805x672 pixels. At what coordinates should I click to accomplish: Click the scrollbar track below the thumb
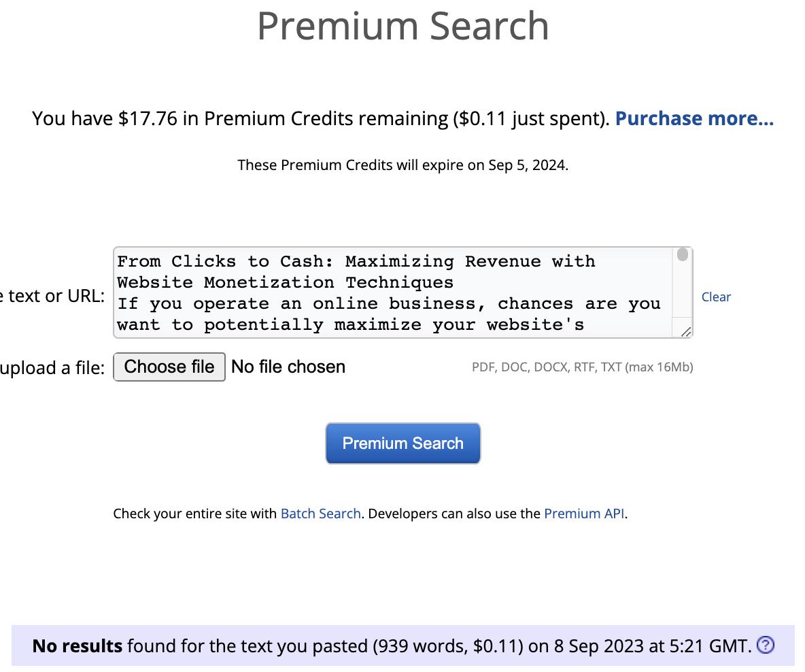[683, 292]
